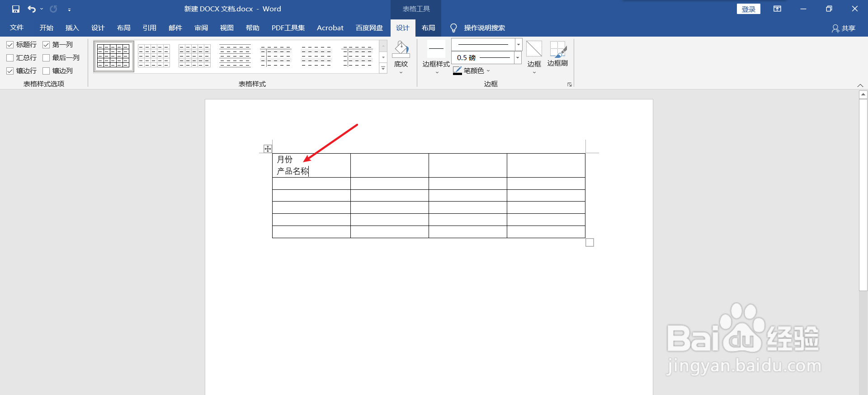
Task: Select the second table style thumbnail
Action: click(154, 56)
